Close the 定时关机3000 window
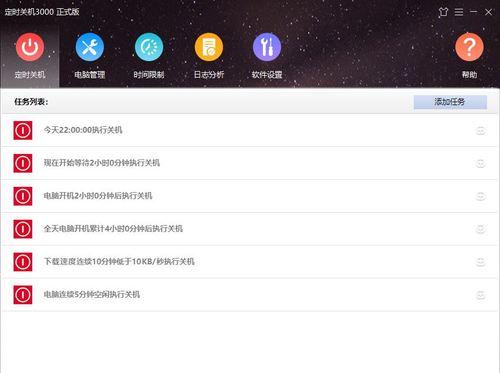 pyautogui.click(x=488, y=12)
